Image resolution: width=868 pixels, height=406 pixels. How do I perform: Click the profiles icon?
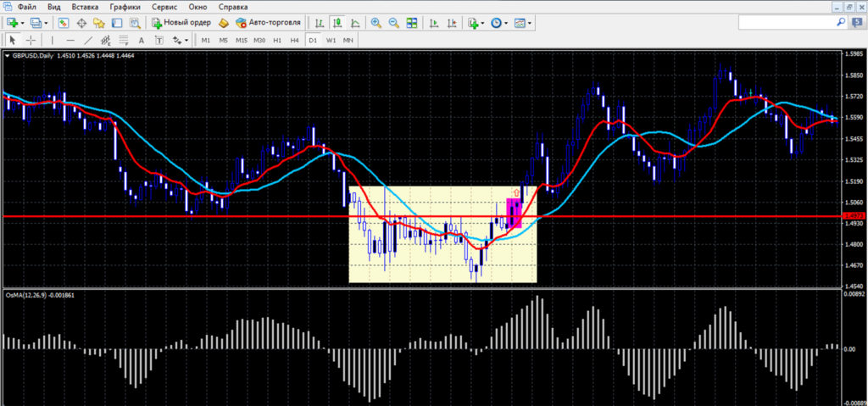36,23
